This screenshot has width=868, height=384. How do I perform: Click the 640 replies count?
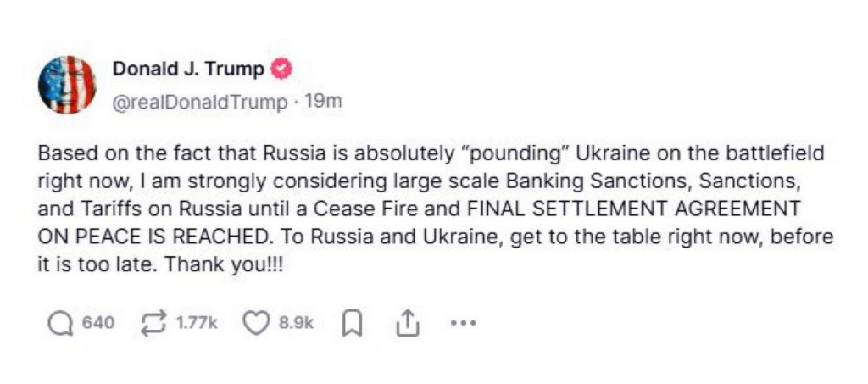[97, 323]
